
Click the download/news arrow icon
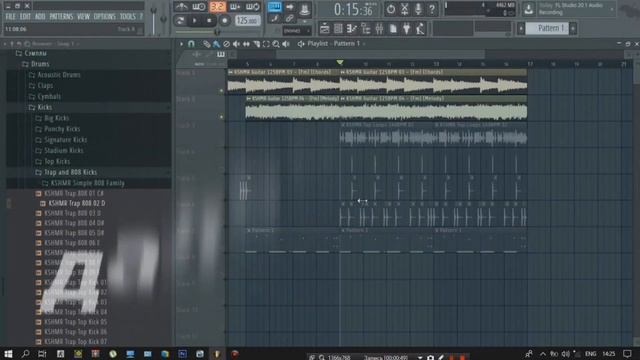click(529, 9)
